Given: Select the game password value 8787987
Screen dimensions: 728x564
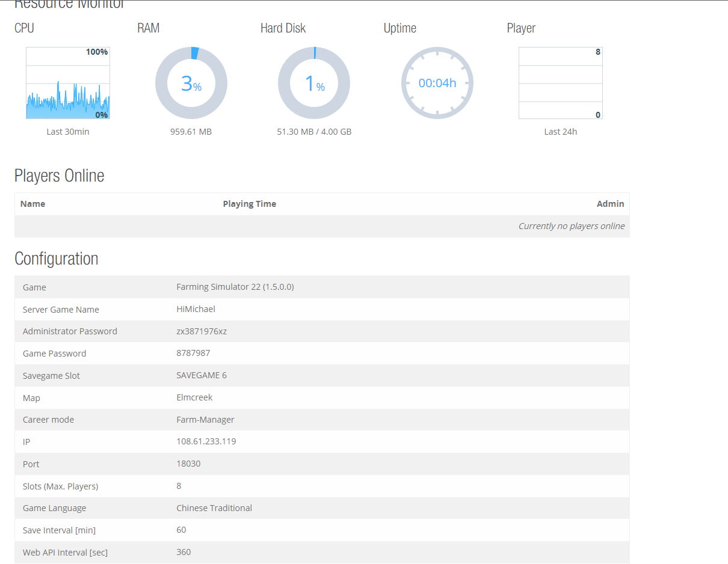Looking at the screenshot, I should tap(193, 353).
